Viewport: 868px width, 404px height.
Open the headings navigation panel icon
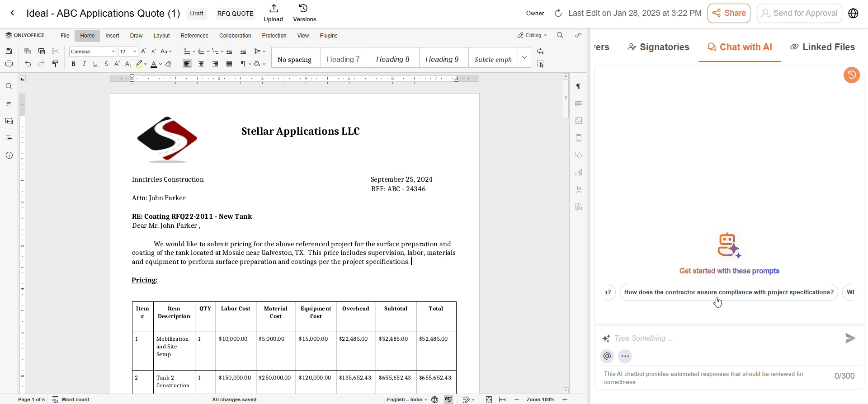coord(9,138)
